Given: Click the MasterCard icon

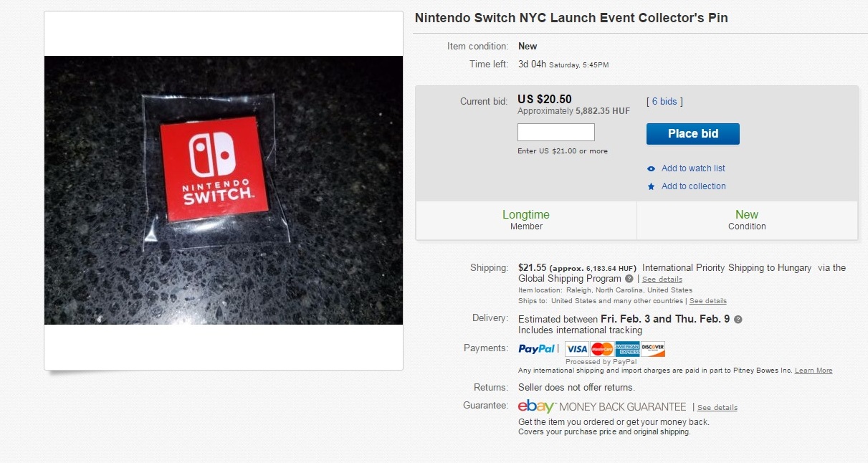Looking at the screenshot, I should coord(602,349).
